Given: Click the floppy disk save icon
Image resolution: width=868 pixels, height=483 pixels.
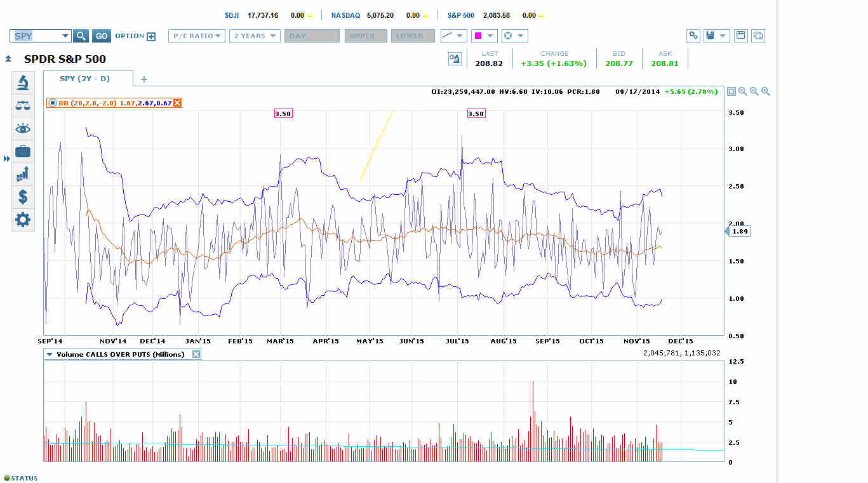Looking at the screenshot, I should pos(710,36).
